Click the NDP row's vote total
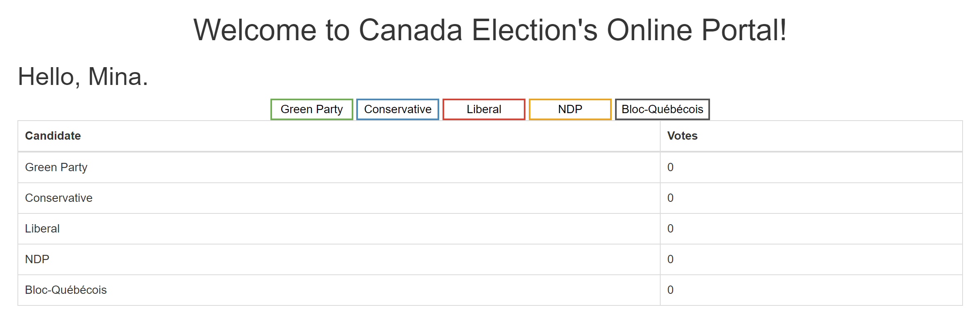Image resolution: width=980 pixels, height=322 pixels. 811,259
